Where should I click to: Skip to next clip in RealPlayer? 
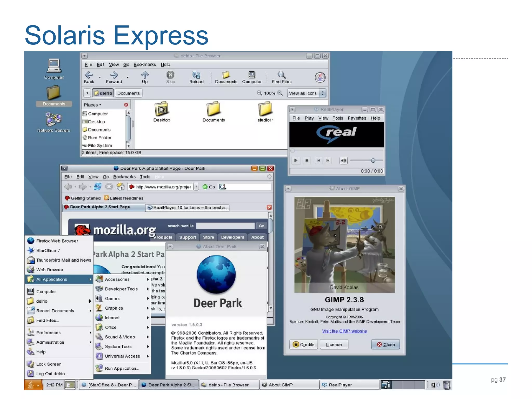328,161
